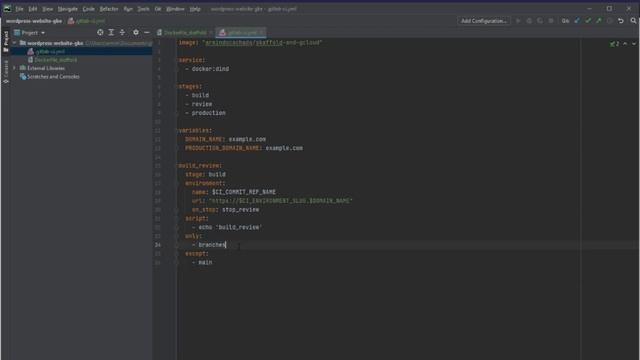Select Scratches and Consoles in tree

click(x=53, y=77)
